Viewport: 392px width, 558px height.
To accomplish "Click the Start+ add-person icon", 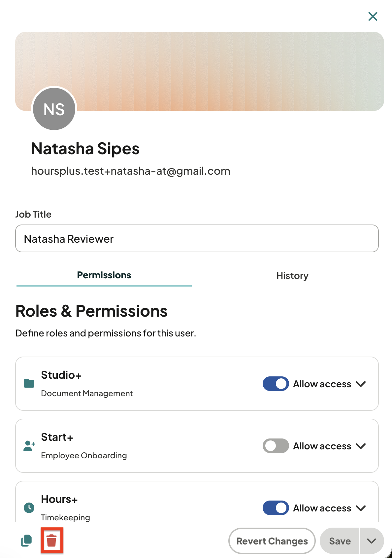I will 29,446.
